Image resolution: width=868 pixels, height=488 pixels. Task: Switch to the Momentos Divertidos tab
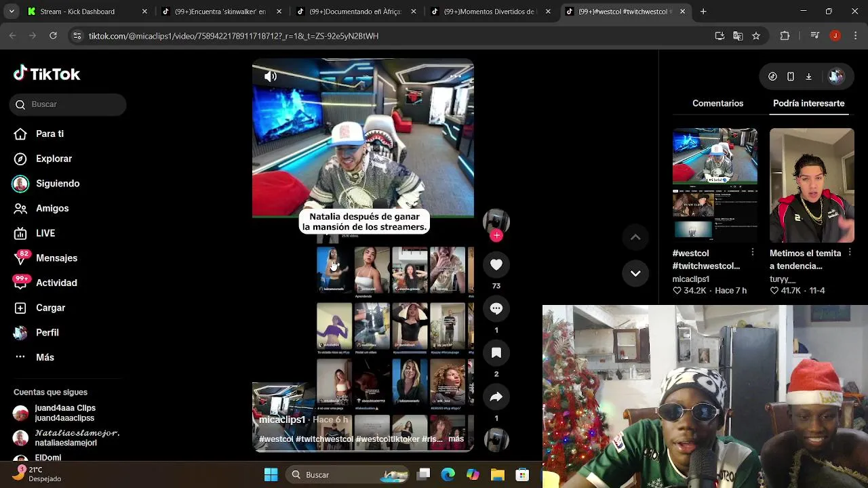tap(491, 12)
